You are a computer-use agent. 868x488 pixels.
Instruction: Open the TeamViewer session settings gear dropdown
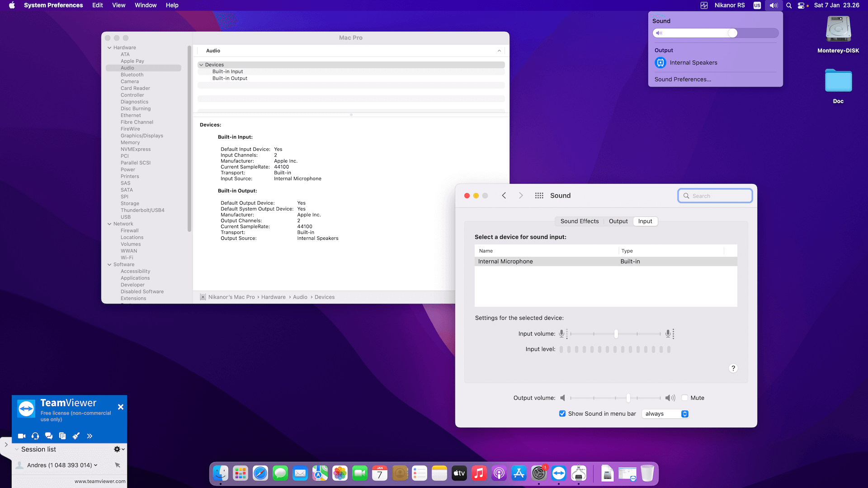[119, 449]
